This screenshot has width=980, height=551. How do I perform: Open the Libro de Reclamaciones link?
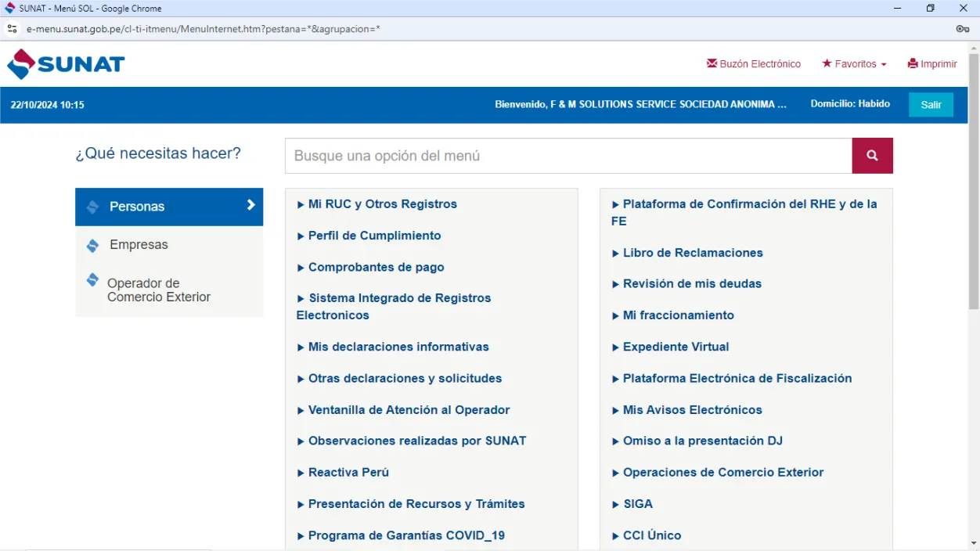tap(692, 252)
